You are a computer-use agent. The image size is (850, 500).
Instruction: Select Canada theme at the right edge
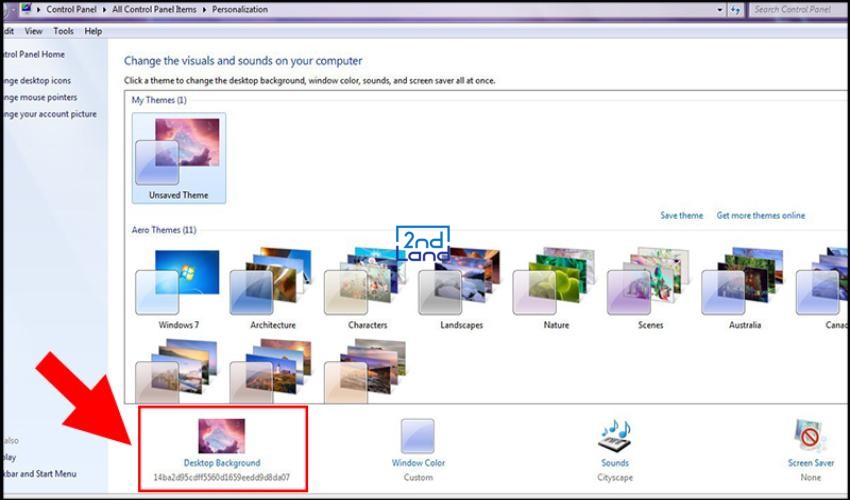pos(821,289)
